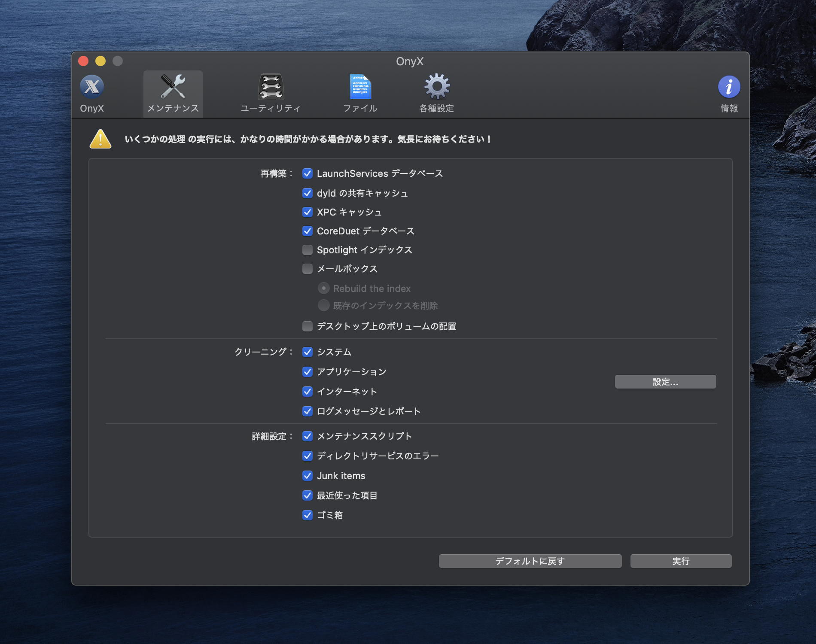Enable デスクトップ上のボリュームの配置 checkbox
816x644 pixels.
click(x=308, y=326)
